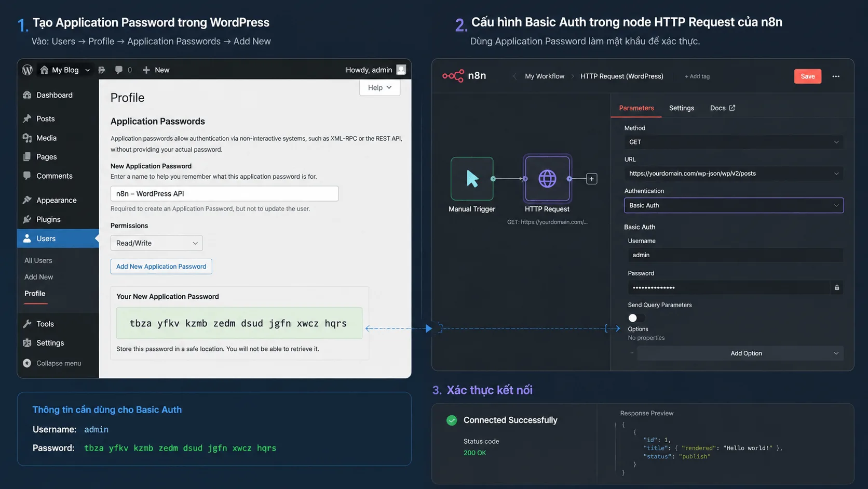The image size is (868, 489).
Task: Open the three-dot more menu in n8n
Action: (836, 76)
